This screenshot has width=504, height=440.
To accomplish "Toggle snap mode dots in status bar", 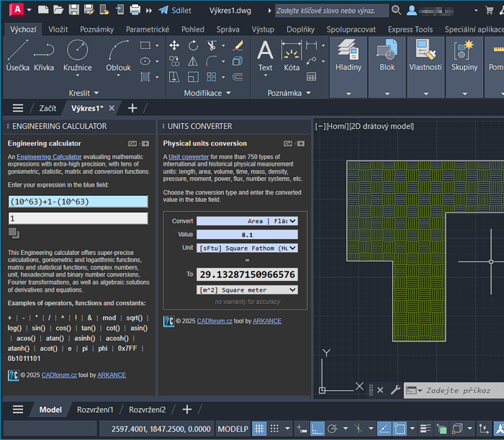I will pos(274,428).
